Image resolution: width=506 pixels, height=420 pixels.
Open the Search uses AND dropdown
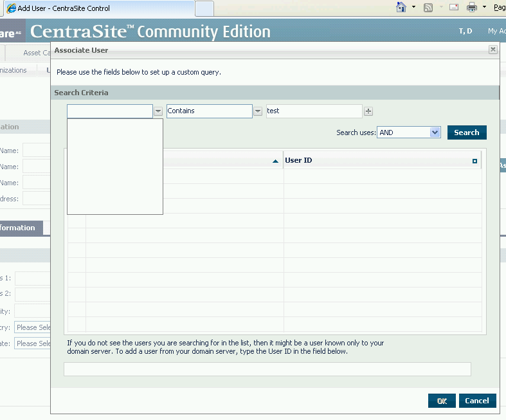(x=408, y=132)
